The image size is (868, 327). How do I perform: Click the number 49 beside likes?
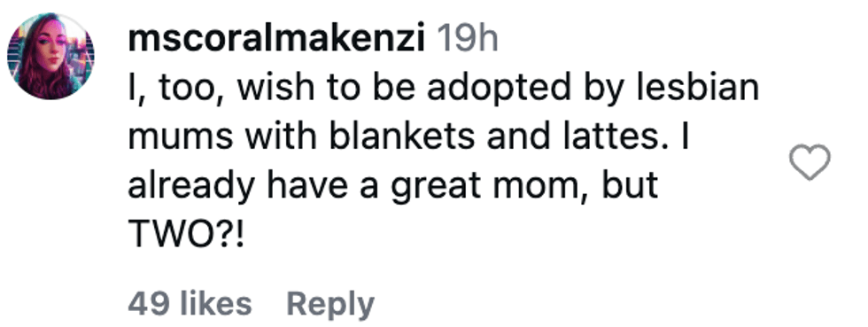pyautogui.click(x=150, y=304)
